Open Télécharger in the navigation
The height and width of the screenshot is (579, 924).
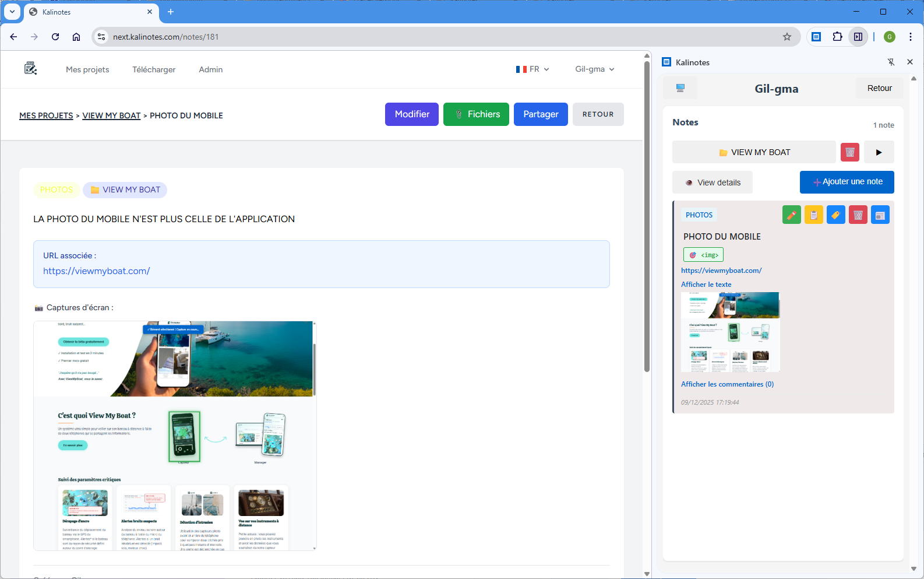point(154,69)
